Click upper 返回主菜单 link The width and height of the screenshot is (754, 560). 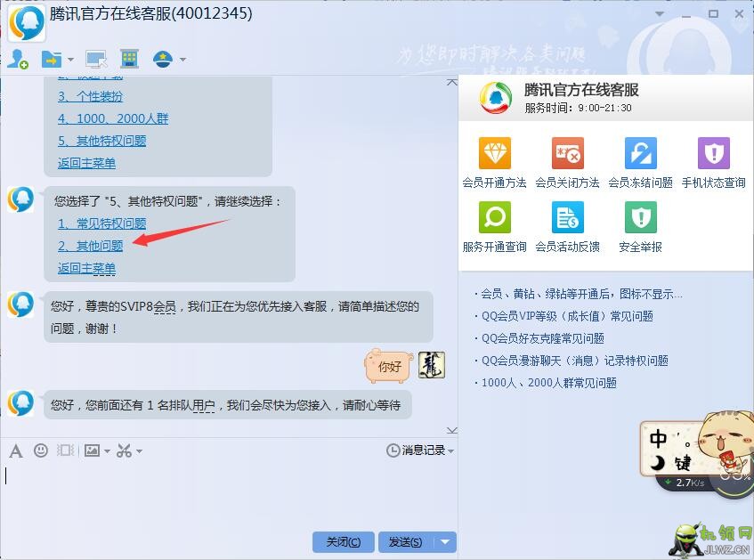pyautogui.click(x=86, y=163)
